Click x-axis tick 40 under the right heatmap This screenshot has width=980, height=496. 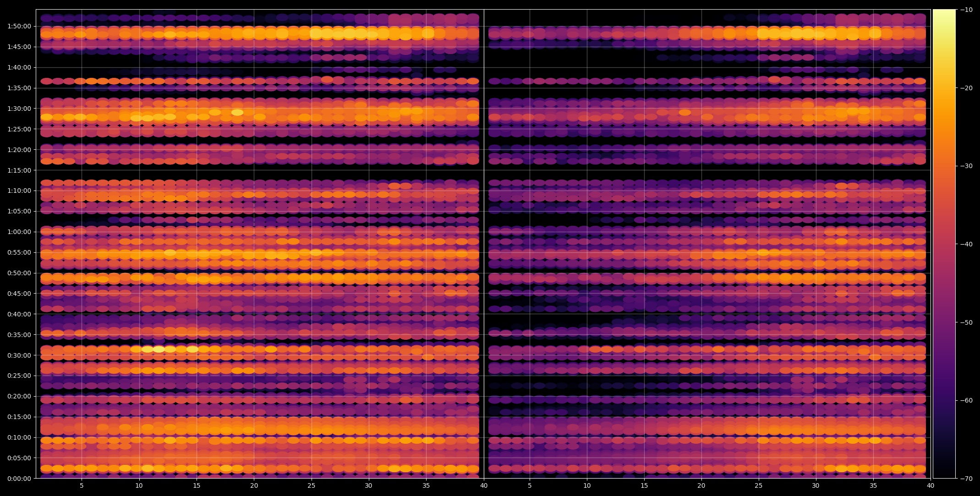coord(931,486)
